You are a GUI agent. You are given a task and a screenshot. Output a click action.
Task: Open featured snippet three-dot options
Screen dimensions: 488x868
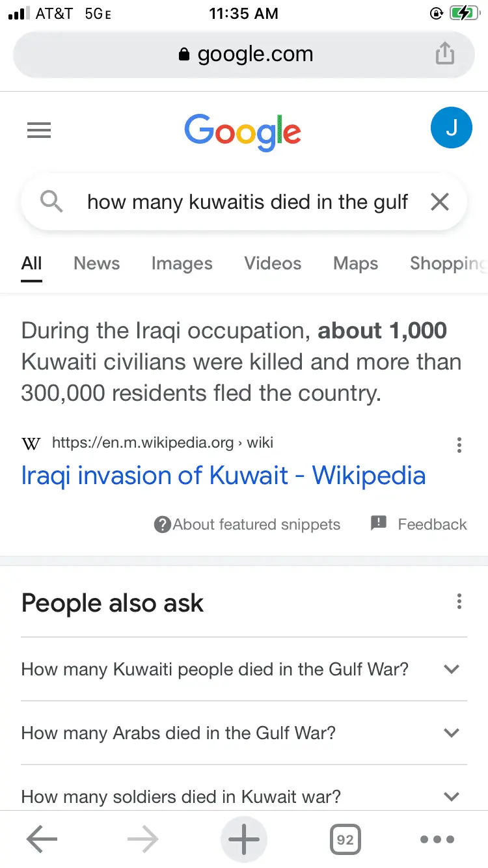coord(459,445)
